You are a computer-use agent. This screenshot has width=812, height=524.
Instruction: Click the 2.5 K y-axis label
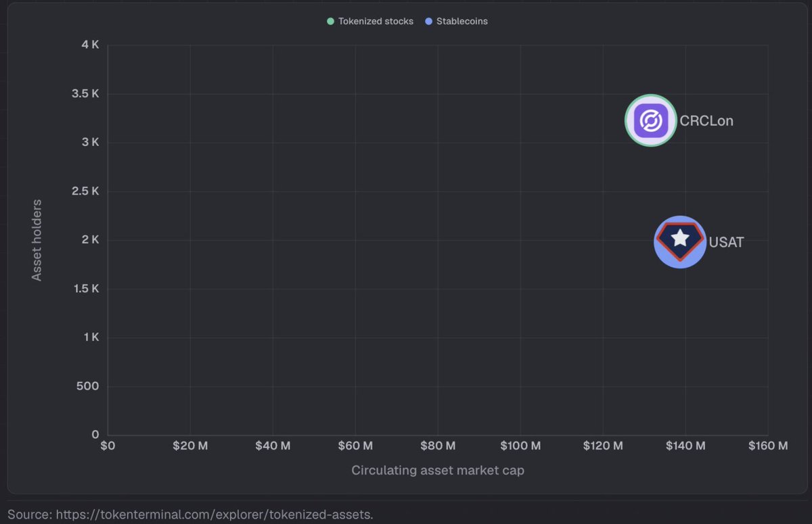pos(85,191)
